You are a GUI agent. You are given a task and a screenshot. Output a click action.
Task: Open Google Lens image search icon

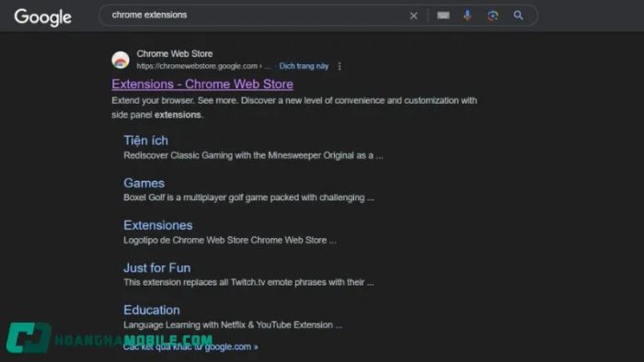492,16
